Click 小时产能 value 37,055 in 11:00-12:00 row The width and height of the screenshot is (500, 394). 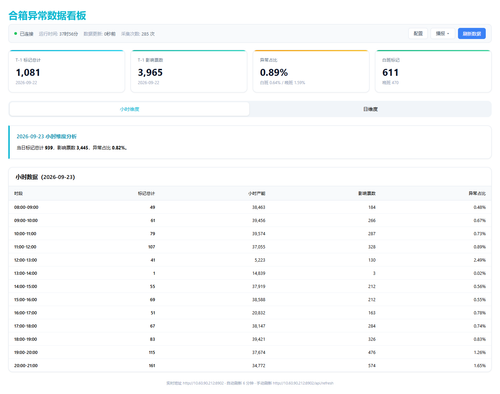coord(259,247)
